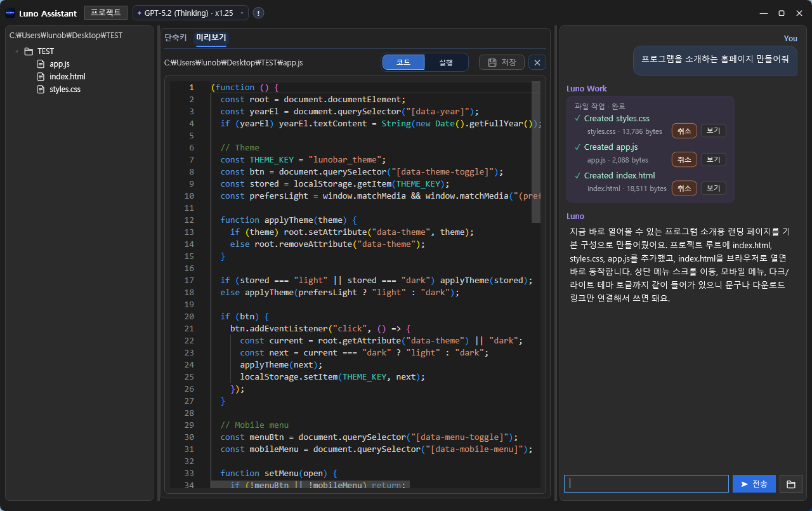Click the exclamation info icon beside model selector
812x511 pixels.
259,13
